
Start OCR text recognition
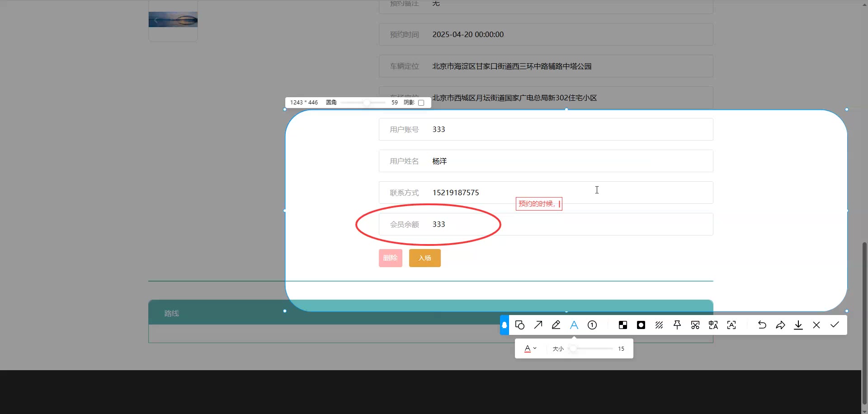tap(731, 325)
